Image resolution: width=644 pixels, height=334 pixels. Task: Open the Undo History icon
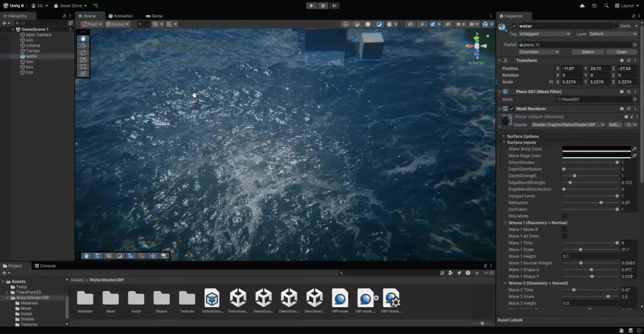pyautogui.click(x=594, y=5)
